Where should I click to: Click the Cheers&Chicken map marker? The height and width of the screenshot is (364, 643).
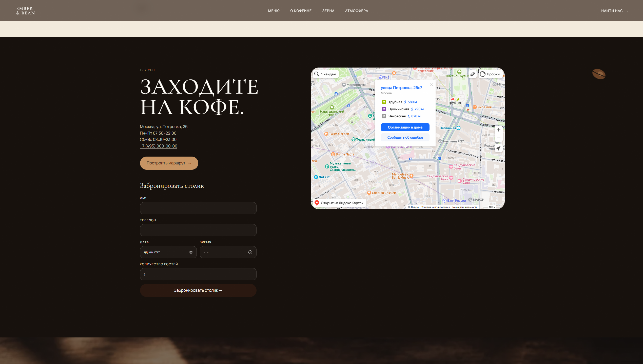pyautogui.click(x=369, y=193)
